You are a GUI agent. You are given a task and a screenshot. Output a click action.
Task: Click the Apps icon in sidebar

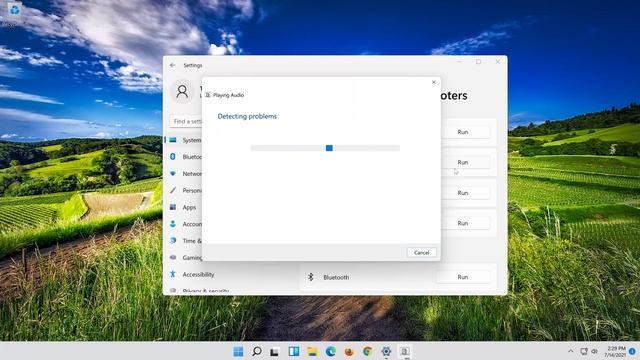tap(173, 207)
